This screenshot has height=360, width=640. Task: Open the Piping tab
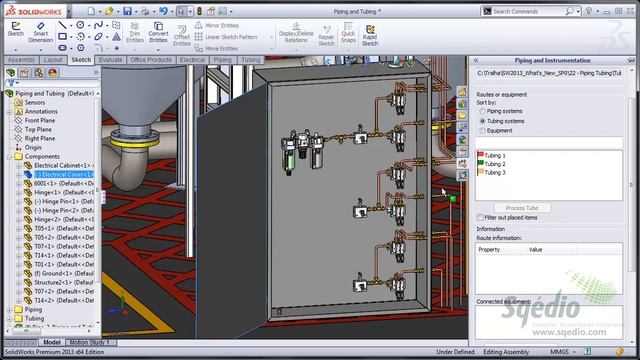click(222, 60)
